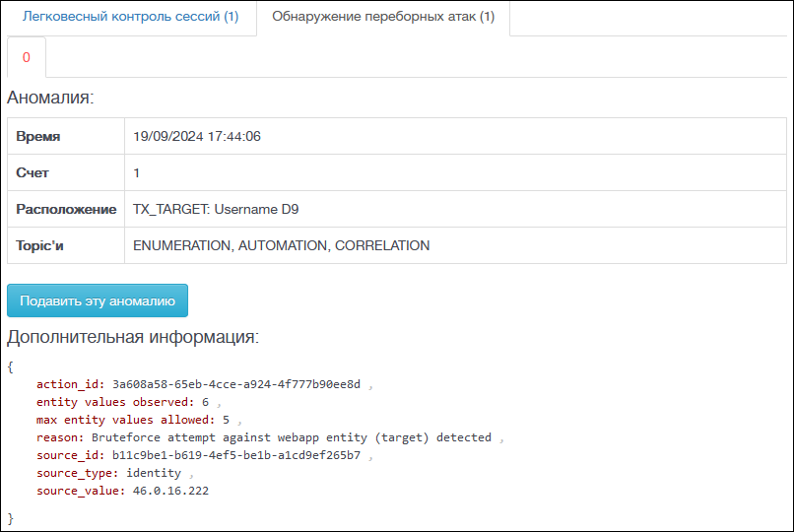Click the Topic'и row label
The height and width of the screenshot is (532, 794).
(x=39, y=245)
